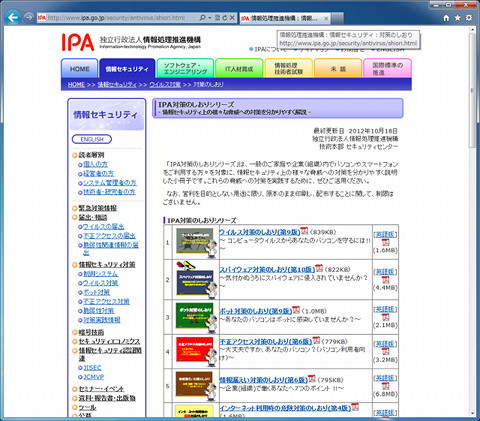Image resolution: width=480 pixels, height=421 pixels.
Task: Open the IT人材育成 navigation tab
Action: [239, 68]
